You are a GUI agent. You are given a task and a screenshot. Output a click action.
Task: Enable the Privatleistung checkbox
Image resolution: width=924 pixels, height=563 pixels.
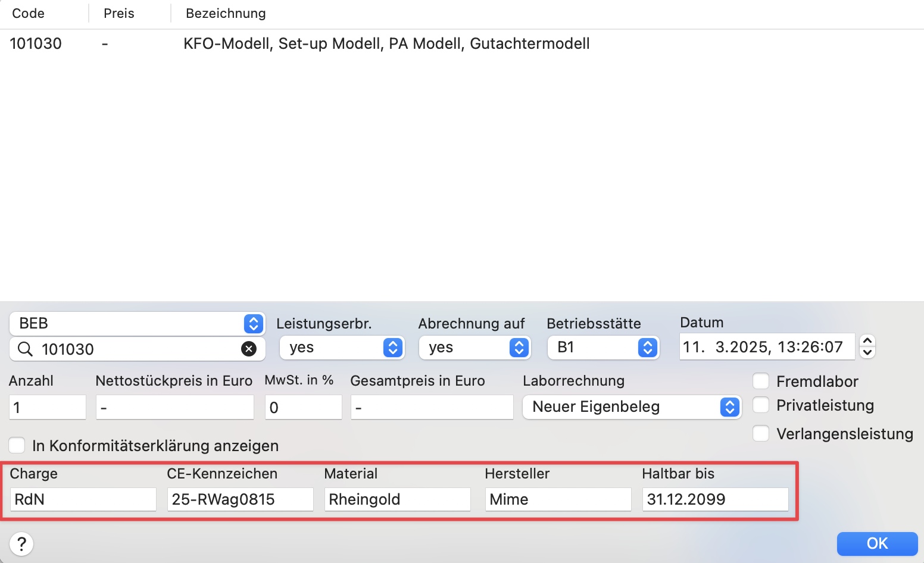click(x=761, y=405)
